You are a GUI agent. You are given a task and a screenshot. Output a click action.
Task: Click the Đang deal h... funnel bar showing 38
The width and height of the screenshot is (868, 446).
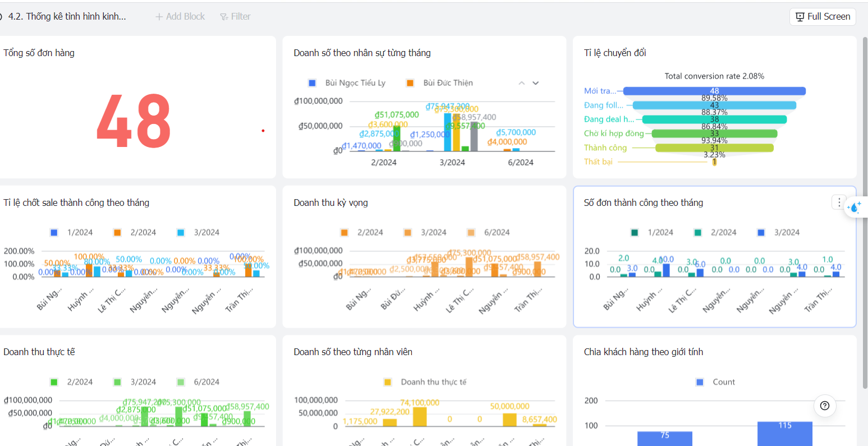pyautogui.click(x=714, y=119)
